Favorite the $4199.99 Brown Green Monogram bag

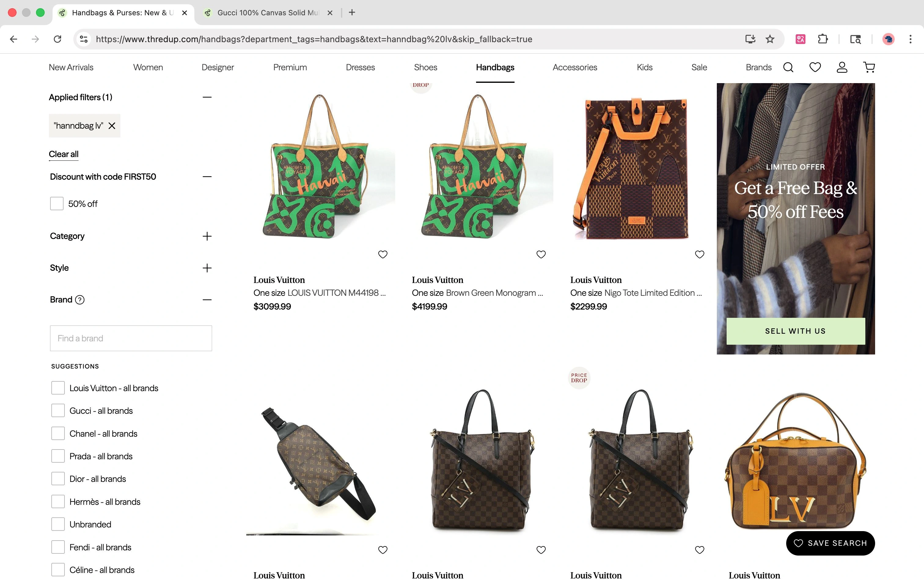click(x=541, y=254)
